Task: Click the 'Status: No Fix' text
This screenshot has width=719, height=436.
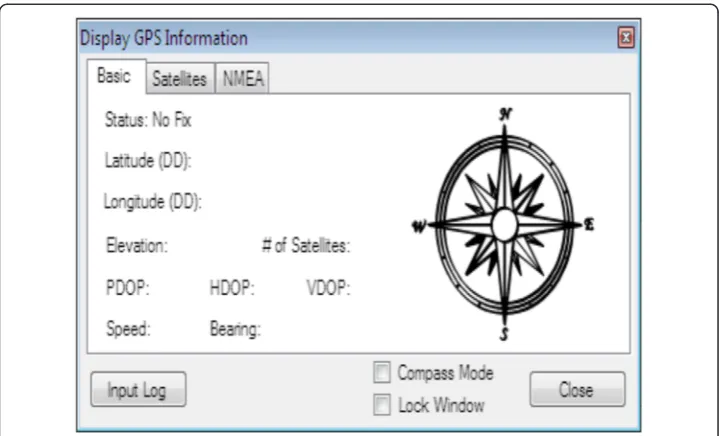Action: click(148, 120)
